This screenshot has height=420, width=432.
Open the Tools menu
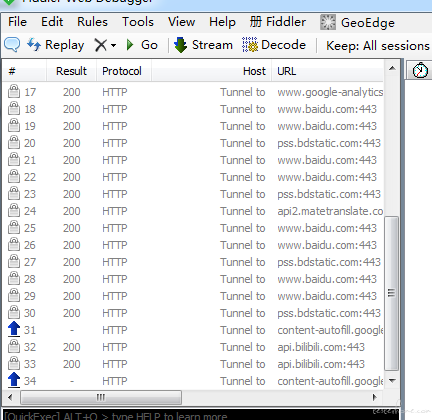[138, 22]
